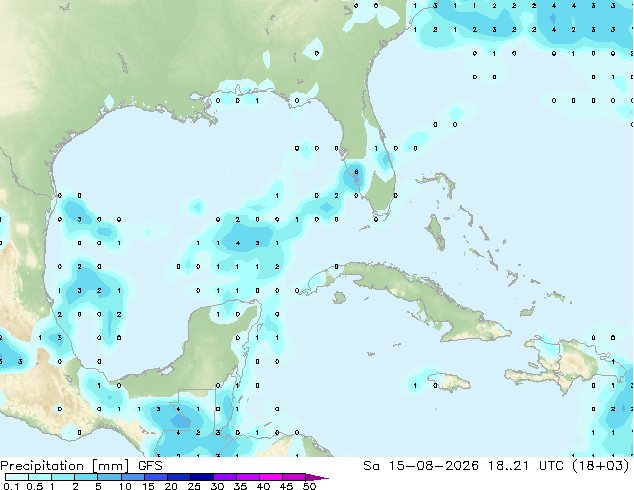Click the "18..21 UTC" time range text
This screenshot has height=490, width=634.
tap(527, 466)
